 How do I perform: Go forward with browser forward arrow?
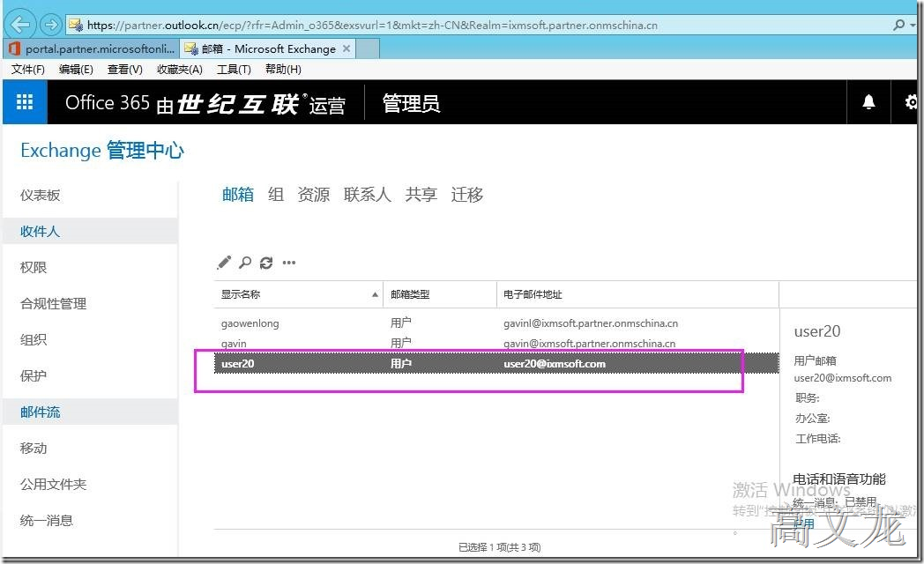(x=50, y=25)
